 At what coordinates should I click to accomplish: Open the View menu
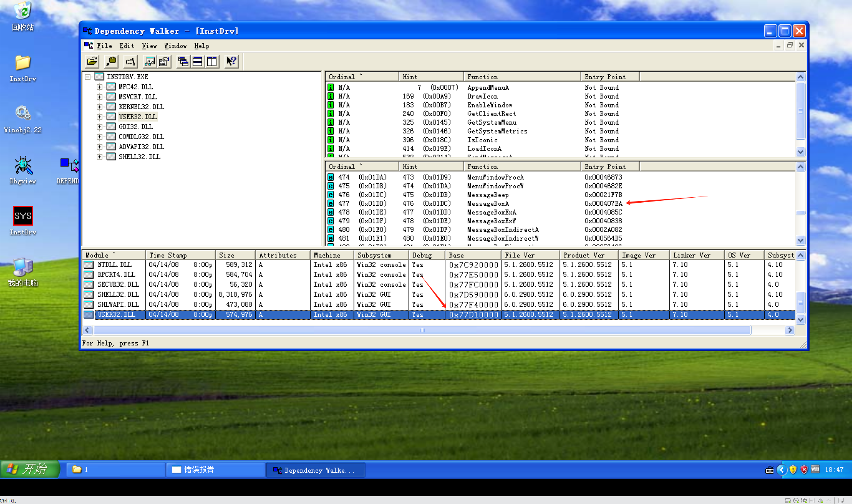tap(149, 46)
